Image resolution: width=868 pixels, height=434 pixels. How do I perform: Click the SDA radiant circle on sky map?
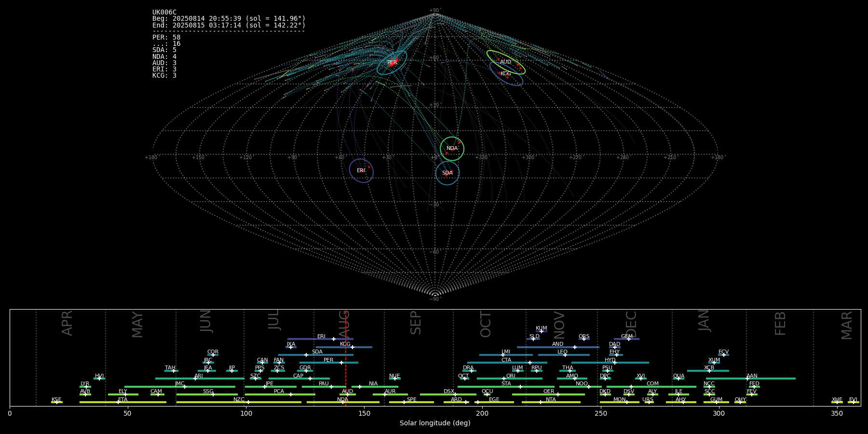click(x=448, y=173)
